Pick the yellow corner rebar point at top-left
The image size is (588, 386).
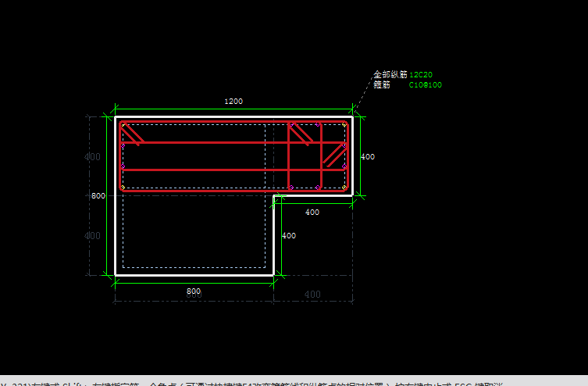123,125
